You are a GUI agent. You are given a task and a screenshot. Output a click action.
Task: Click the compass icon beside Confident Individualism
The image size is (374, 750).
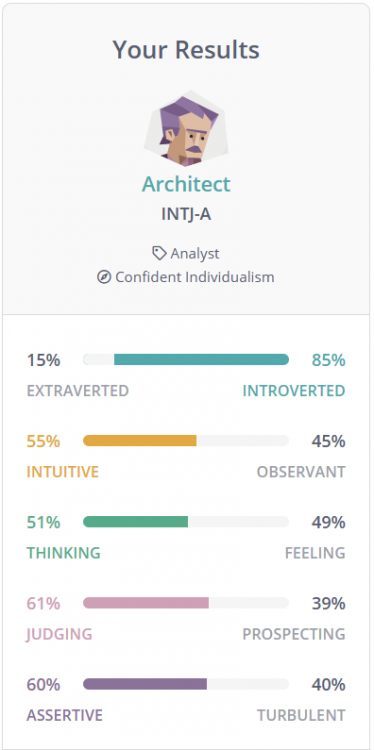pyautogui.click(x=104, y=276)
